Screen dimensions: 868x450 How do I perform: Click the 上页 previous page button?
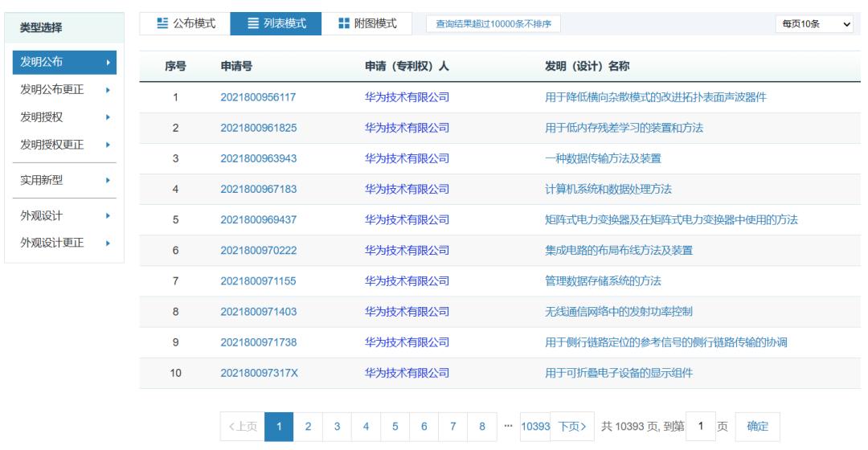[243, 426]
